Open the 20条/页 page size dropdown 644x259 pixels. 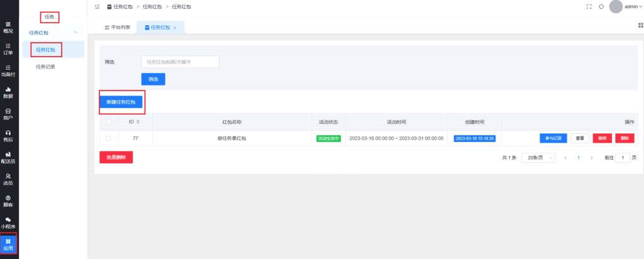tap(537, 158)
